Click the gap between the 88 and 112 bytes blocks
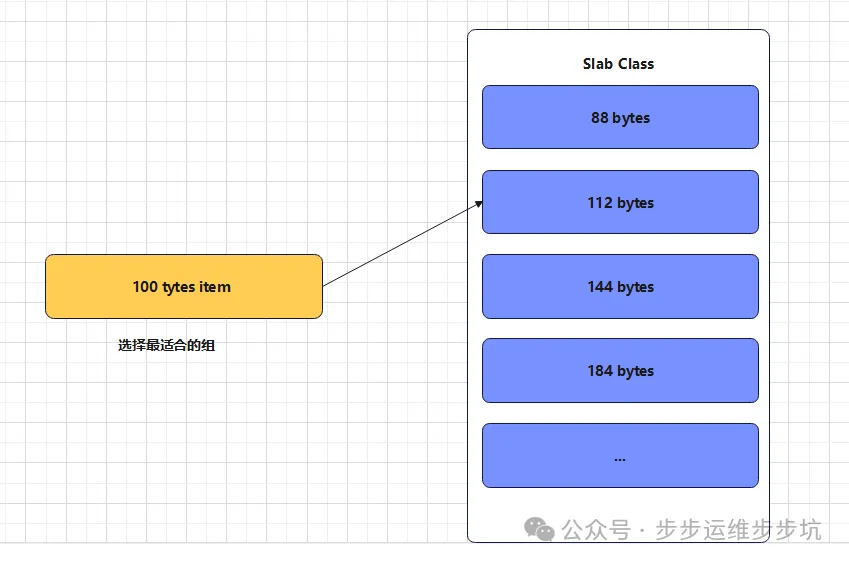 (620, 159)
